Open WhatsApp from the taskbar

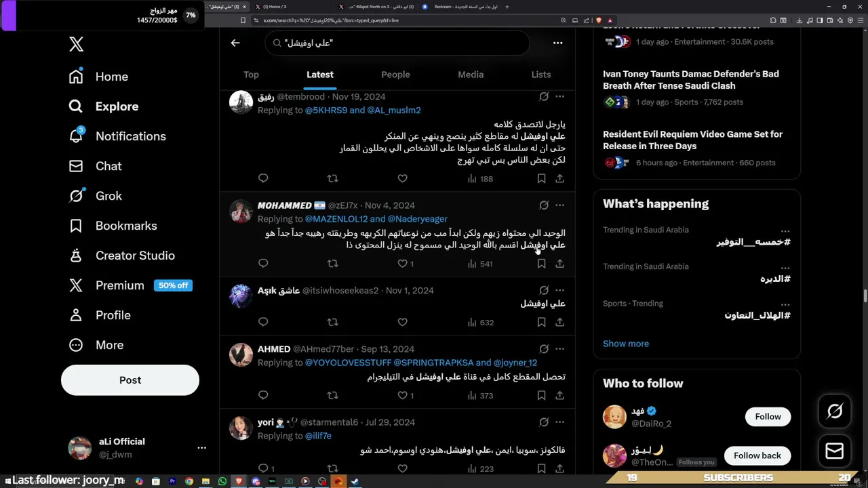click(222, 481)
